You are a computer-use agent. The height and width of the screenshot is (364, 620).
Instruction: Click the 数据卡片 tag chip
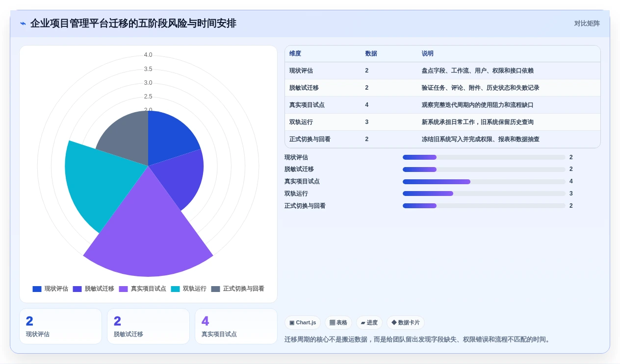point(406,322)
